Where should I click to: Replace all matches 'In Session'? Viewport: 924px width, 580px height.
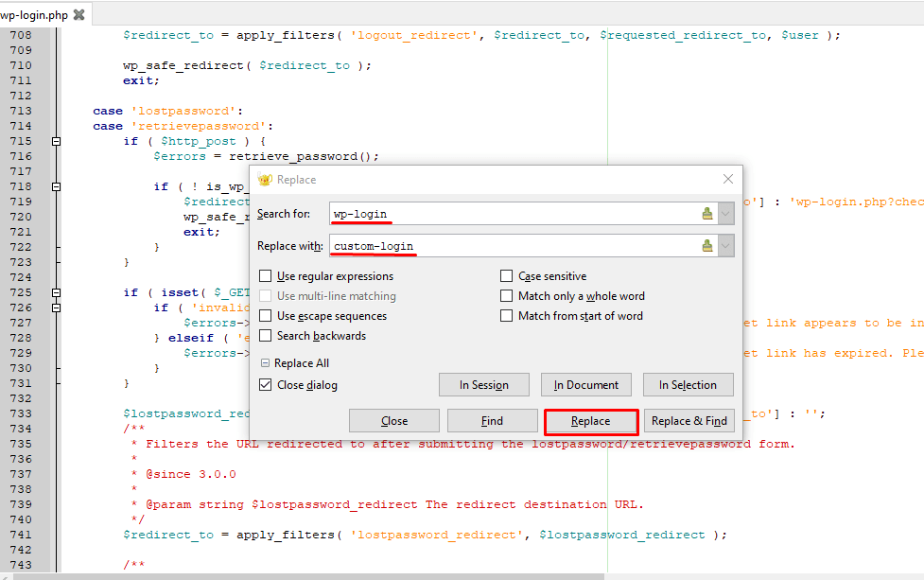[484, 385]
